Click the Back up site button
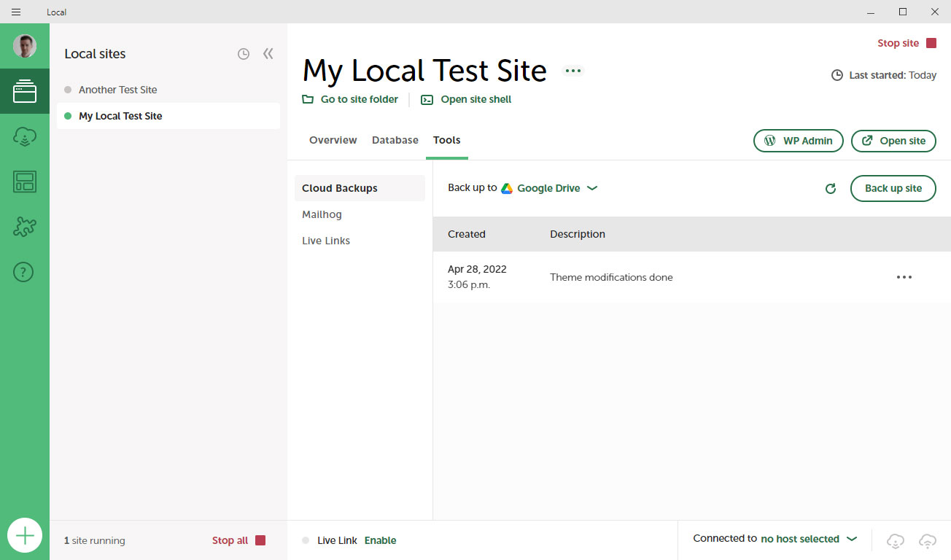The width and height of the screenshot is (951, 560). point(893,188)
